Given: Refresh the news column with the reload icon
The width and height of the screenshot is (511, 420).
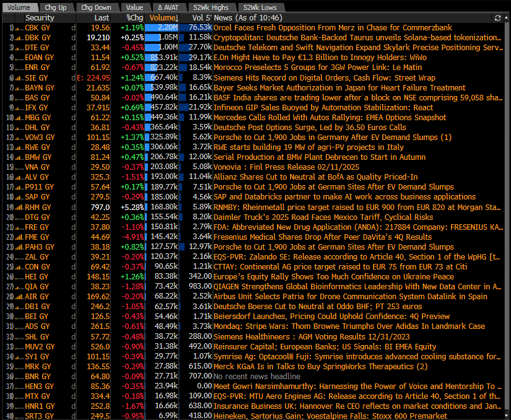Looking at the screenshot, I should click(x=497, y=18).
